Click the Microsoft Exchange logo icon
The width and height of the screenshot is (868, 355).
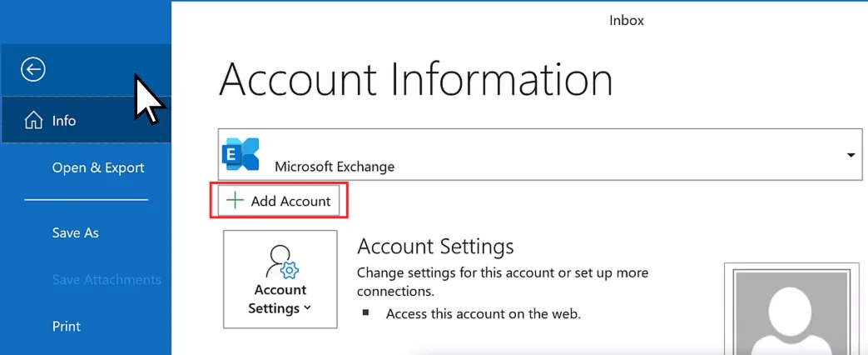[x=241, y=155]
